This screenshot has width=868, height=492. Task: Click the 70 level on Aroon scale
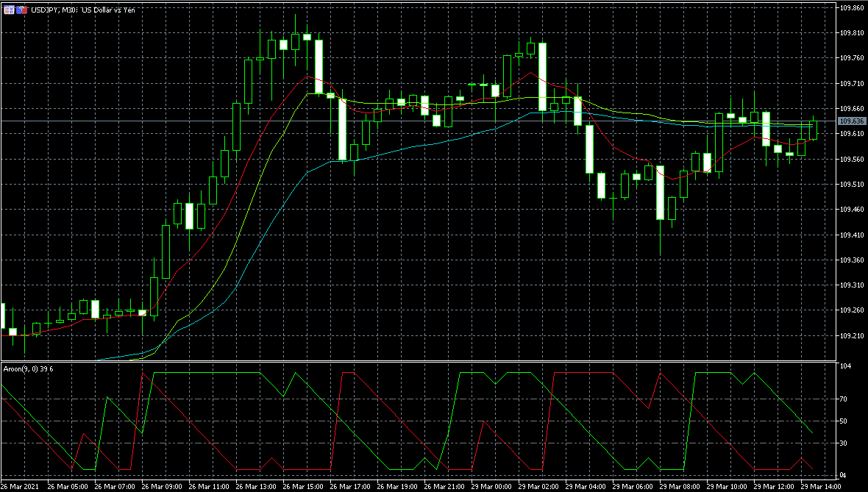click(845, 399)
